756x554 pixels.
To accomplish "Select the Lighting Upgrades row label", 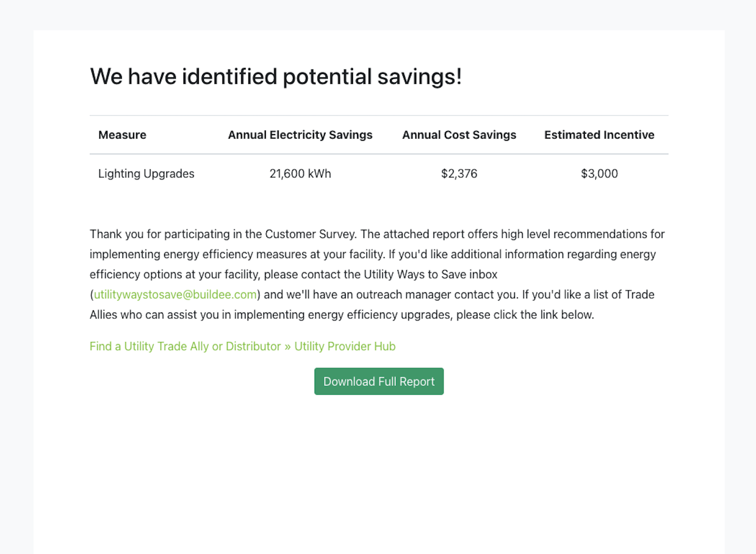I will (x=146, y=173).
